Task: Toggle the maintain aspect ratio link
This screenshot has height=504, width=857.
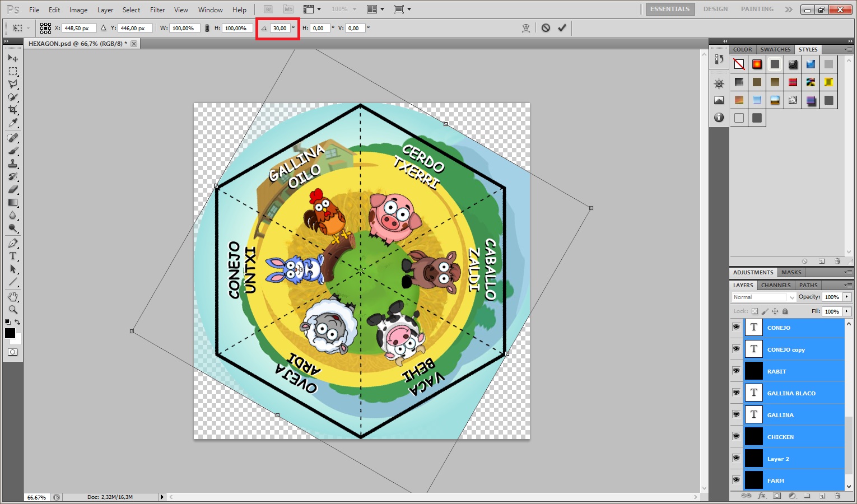Action: 207,28
